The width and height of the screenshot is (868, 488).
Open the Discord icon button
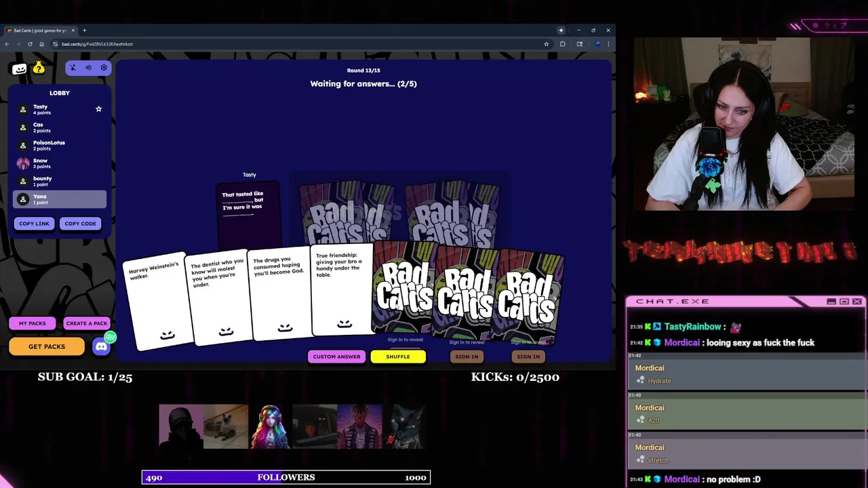[x=101, y=346]
